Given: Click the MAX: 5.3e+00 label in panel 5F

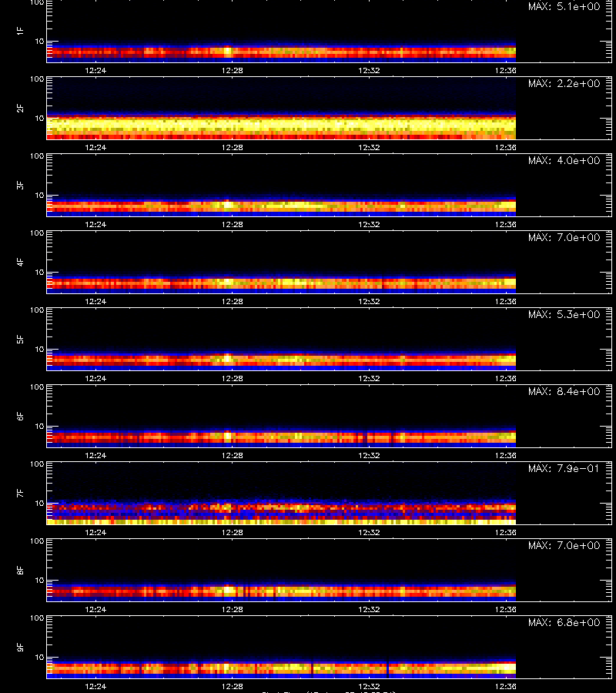Looking at the screenshot, I should pos(564,315).
